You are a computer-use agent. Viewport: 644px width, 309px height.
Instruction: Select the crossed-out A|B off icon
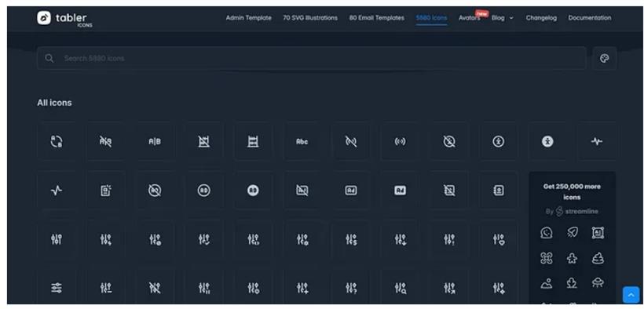pos(105,141)
